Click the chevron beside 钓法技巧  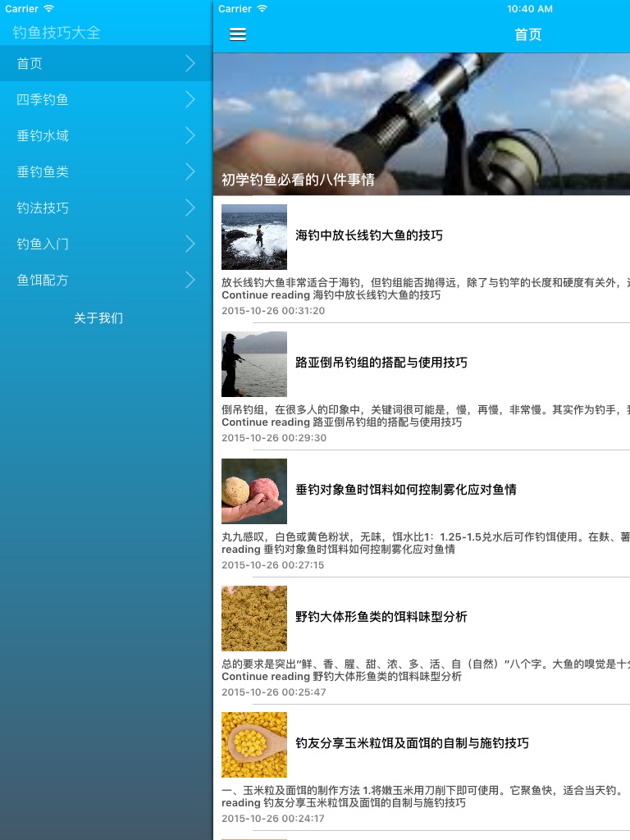pyautogui.click(x=190, y=208)
